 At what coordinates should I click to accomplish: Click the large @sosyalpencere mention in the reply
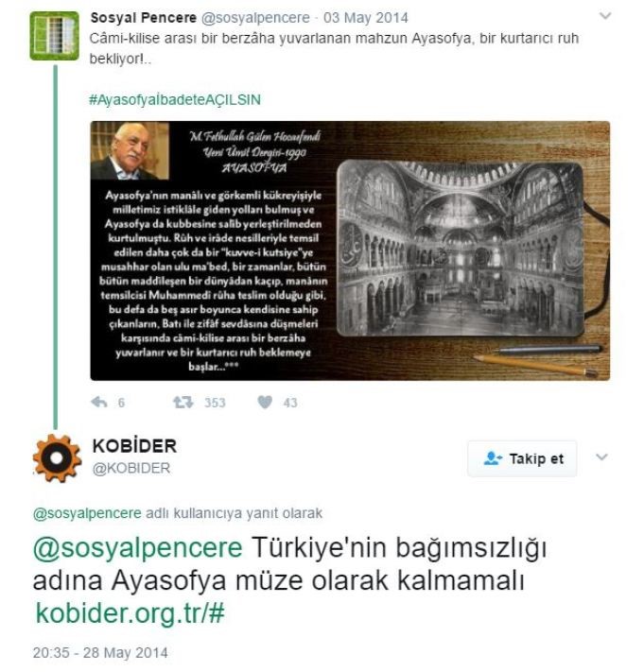(x=138, y=548)
